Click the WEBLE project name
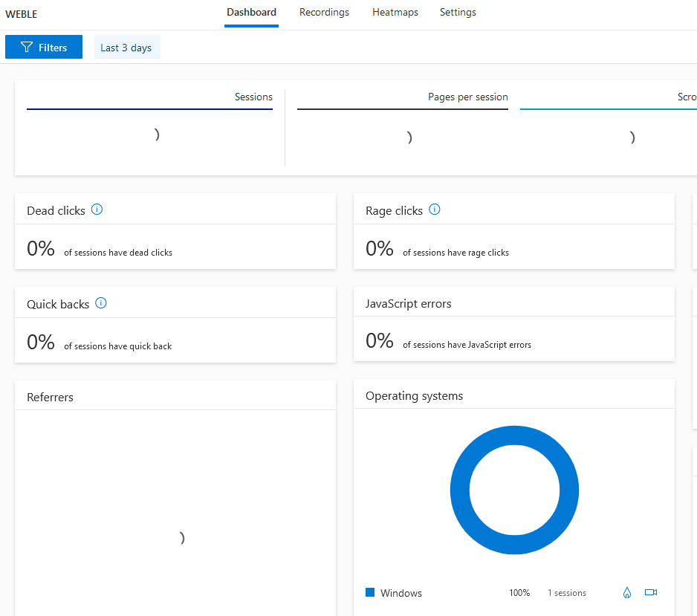Screen dimensions: 697x616 pyautogui.click(x=22, y=14)
